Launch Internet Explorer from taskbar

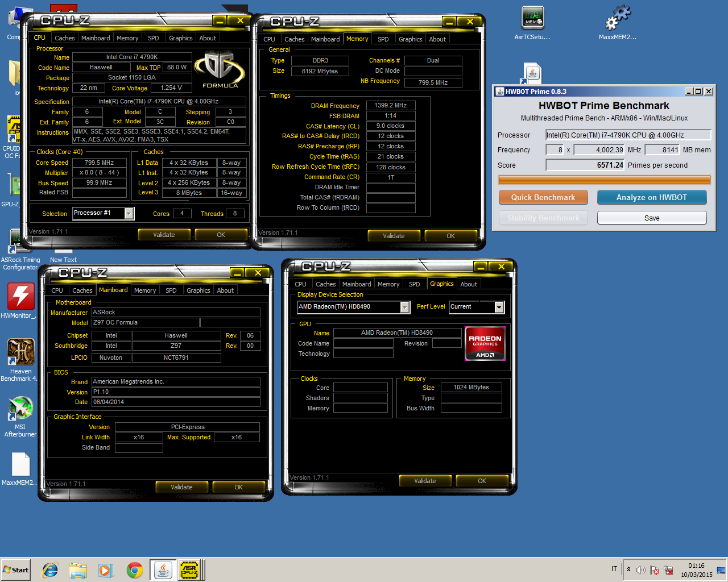50,570
